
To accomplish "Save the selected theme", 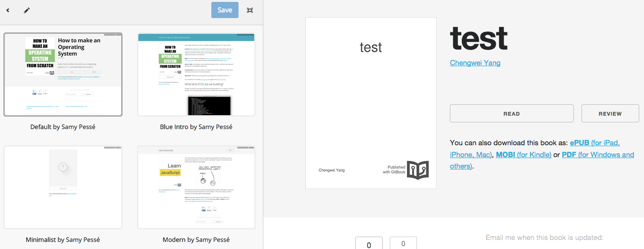I will click(225, 10).
